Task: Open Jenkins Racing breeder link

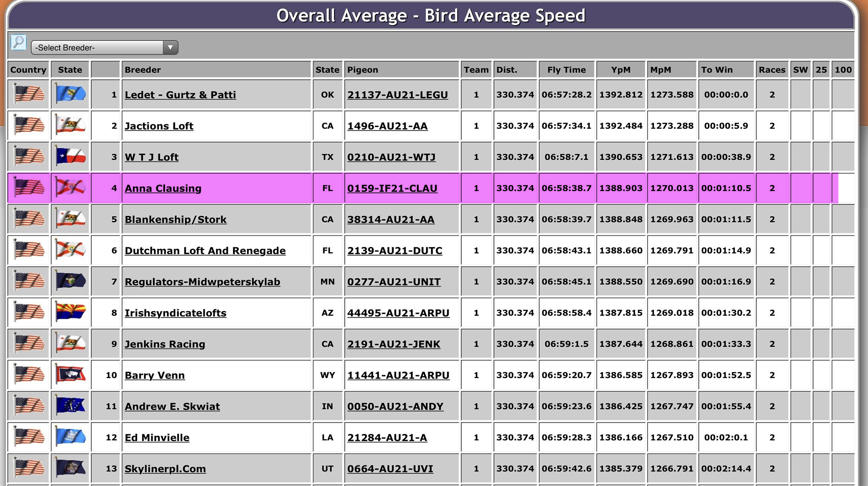Action: pyautogui.click(x=165, y=344)
